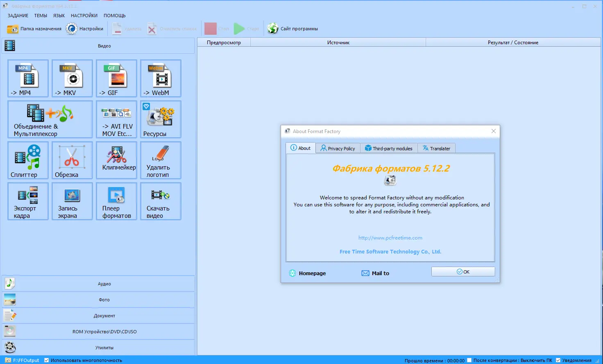Open the Удалить логотип watermark remover
The height and width of the screenshot is (364, 603).
pos(161,160)
